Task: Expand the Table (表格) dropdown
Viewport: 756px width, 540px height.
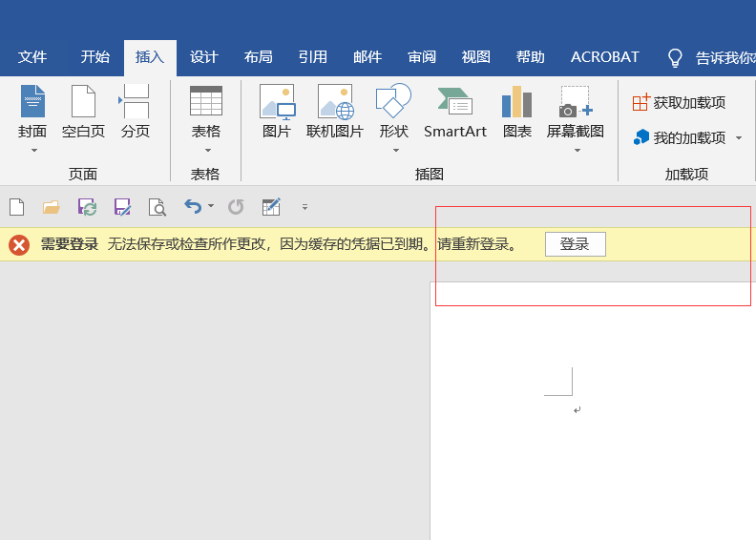Action: [206, 150]
